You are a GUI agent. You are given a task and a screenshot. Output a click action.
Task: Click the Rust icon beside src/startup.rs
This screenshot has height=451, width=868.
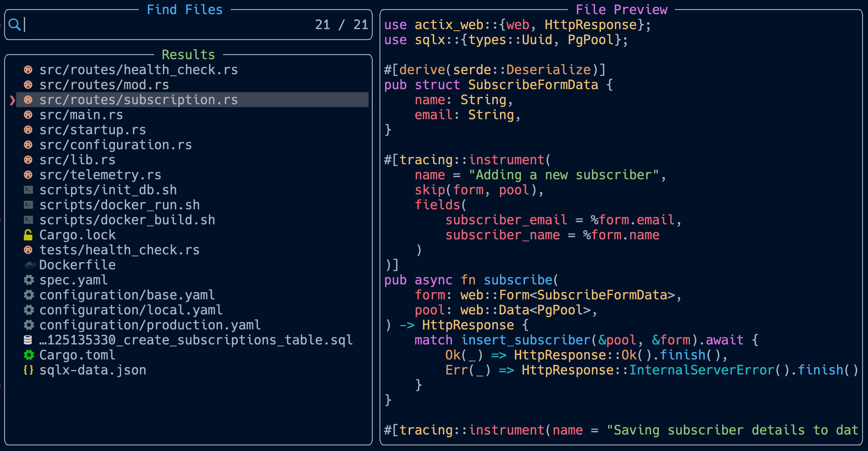pyautogui.click(x=28, y=130)
